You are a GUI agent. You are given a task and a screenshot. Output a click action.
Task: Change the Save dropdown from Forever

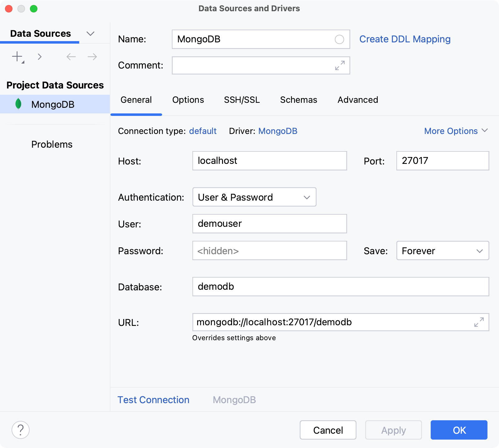point(442,251)
